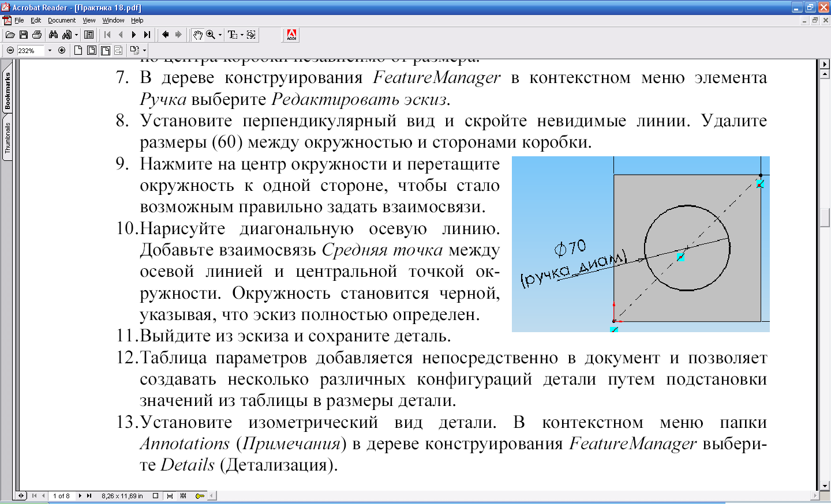Image resolution: width=831 pixels, height=504 pixels.
Task: Go to first page in status bar
Action: point(34,496)
